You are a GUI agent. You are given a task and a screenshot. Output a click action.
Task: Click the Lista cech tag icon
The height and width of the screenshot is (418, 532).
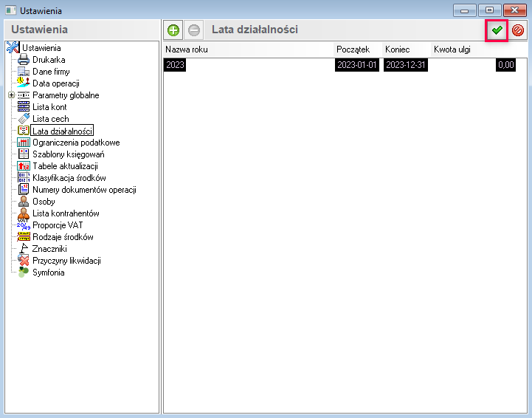24,118
